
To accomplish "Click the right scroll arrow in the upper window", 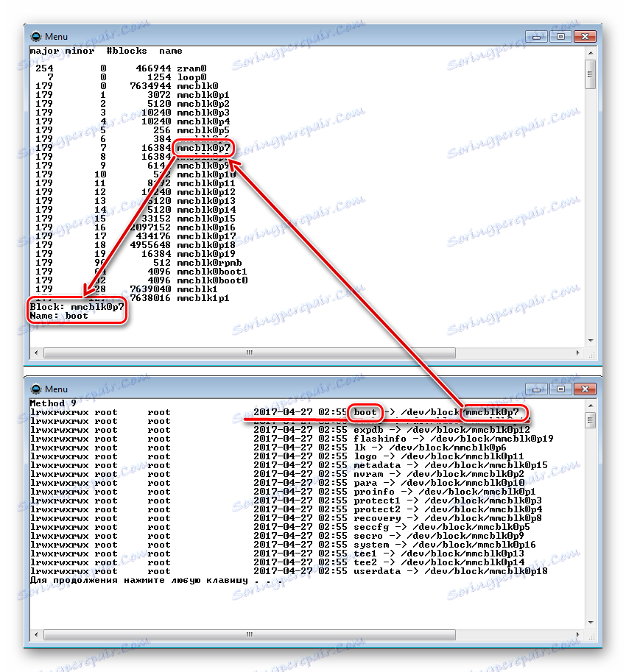I will point(578,353).
